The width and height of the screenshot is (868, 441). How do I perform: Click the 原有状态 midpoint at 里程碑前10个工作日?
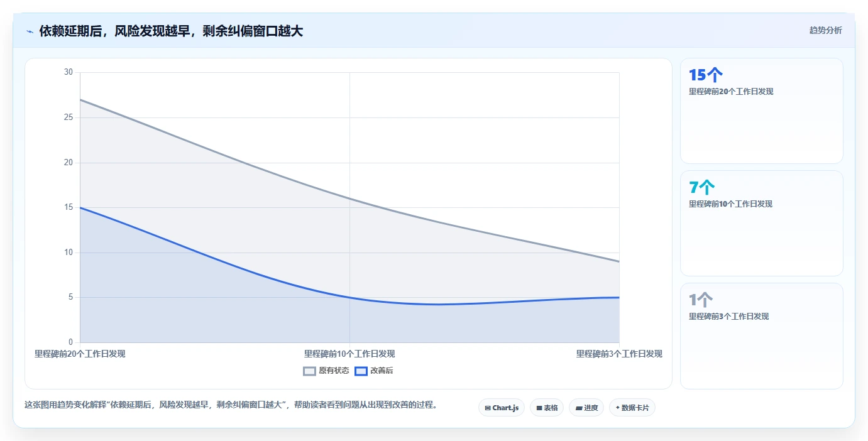coord(349,199)
